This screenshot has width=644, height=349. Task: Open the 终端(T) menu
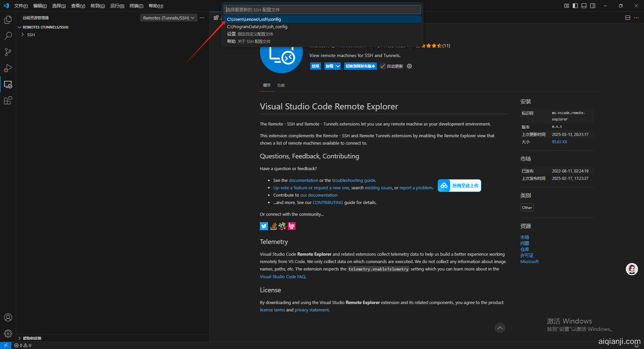[136, 6]
